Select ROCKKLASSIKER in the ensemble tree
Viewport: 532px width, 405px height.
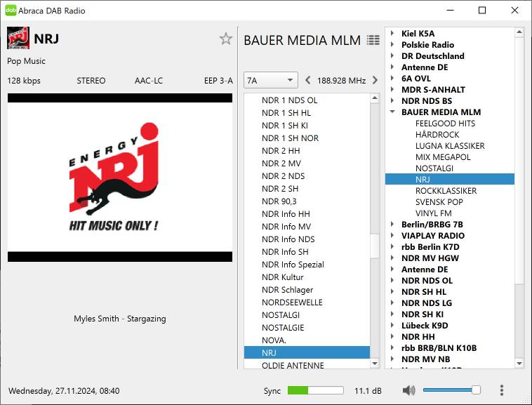tap(446, 191)
